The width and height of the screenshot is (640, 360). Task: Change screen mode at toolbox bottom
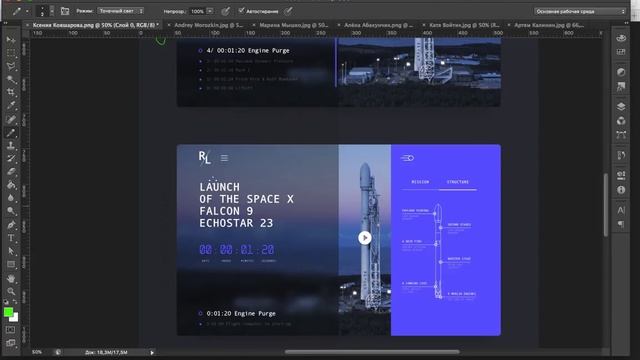(11, 343)
